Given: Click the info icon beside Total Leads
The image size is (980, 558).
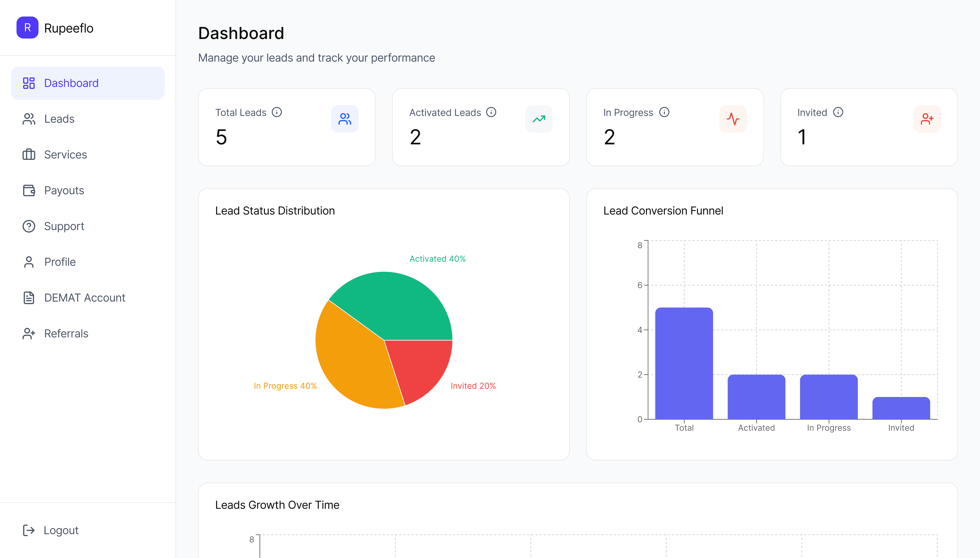Looking at the screenshot, I should pos(276,112).
